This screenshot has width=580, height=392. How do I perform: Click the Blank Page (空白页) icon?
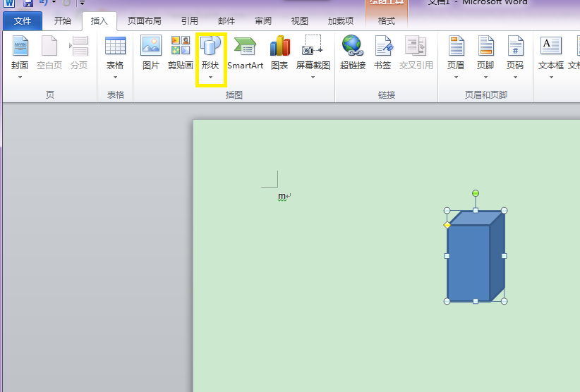tap(49, 53)
